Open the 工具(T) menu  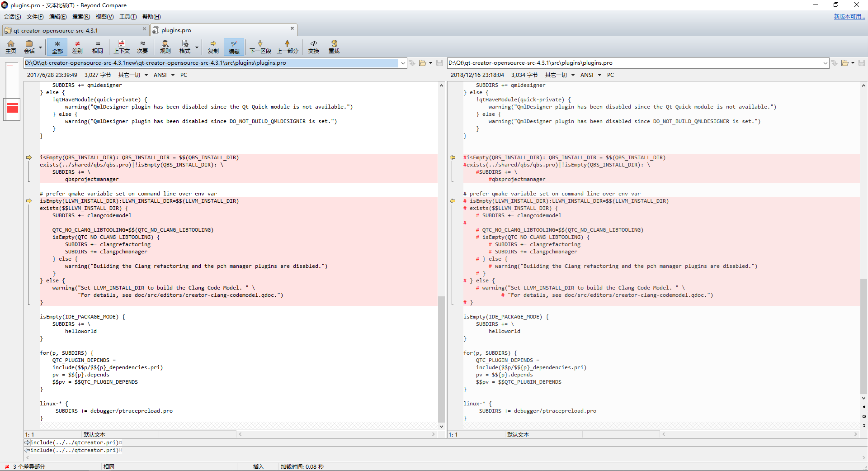click(x=128, y=16)
